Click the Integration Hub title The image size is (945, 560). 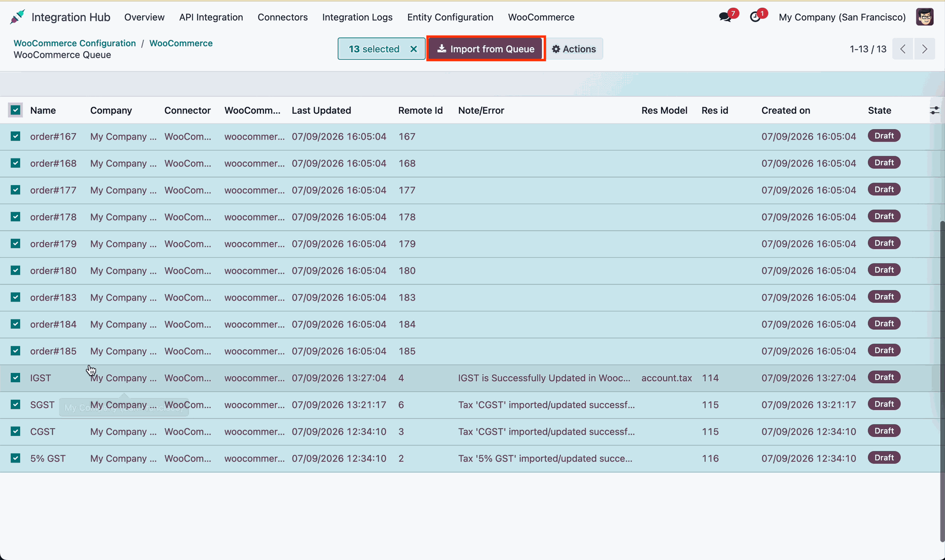[71, 17]
